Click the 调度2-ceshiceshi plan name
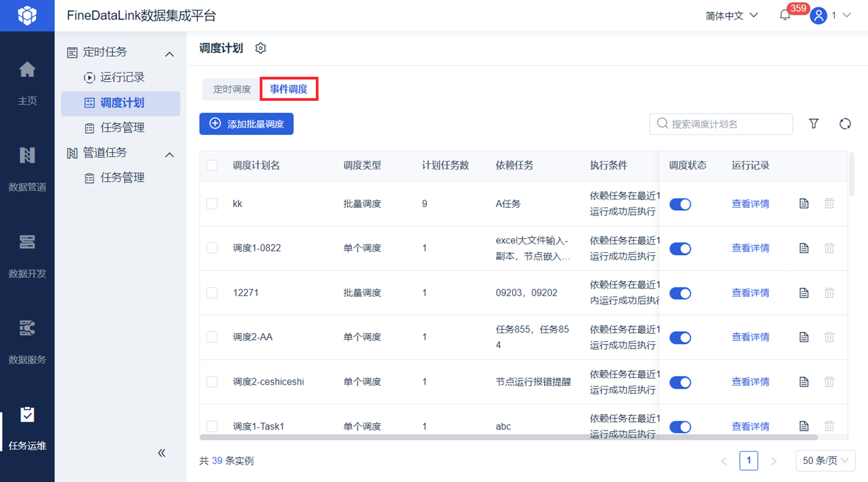The image size is (868, 482). [268, 382]
